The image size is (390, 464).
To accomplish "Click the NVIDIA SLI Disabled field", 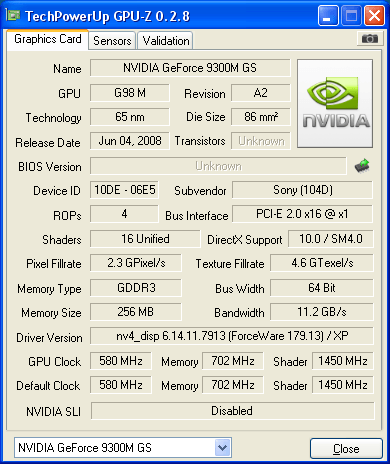I will [232, 411].
